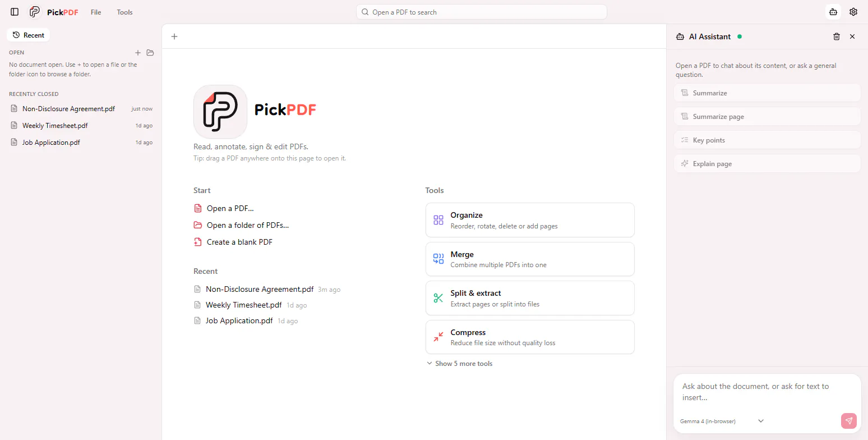
Task: Click the 'Open a PDF to search' field
Action: click(x=481, y=12)
